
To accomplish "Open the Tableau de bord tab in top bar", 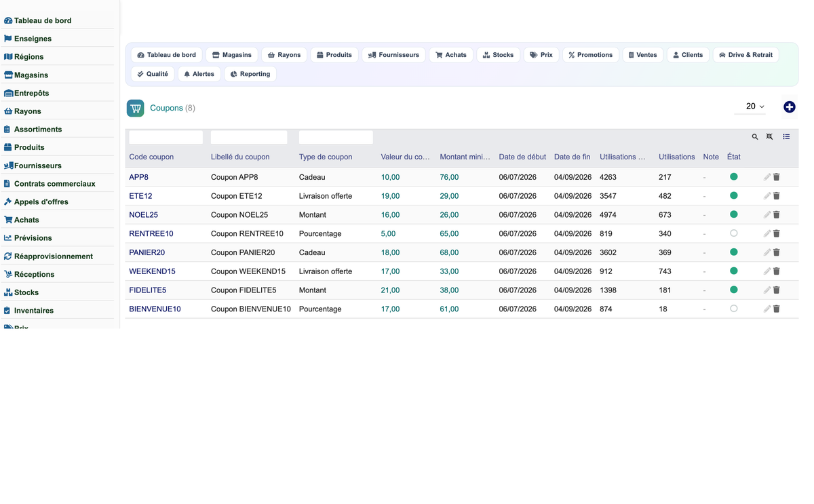I will (x=167, y=55).
